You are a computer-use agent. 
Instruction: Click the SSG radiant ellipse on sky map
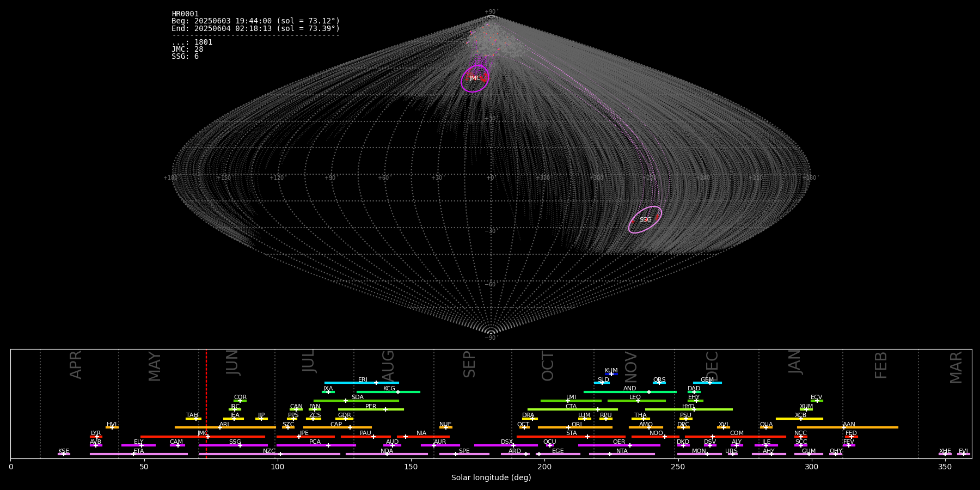point(645,219)
